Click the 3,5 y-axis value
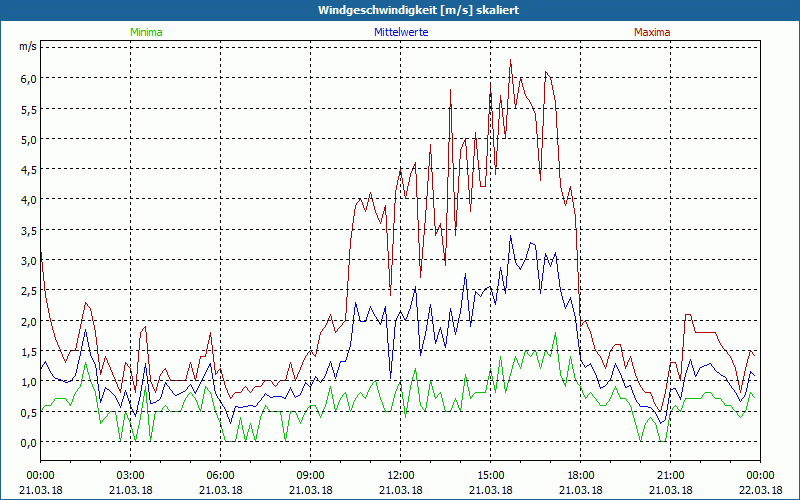 coord(29,230)
